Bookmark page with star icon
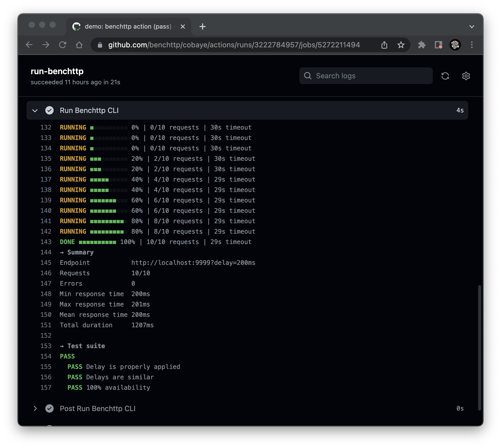The width and height of the screenshot is (501, 448). (x=401, y=45)
